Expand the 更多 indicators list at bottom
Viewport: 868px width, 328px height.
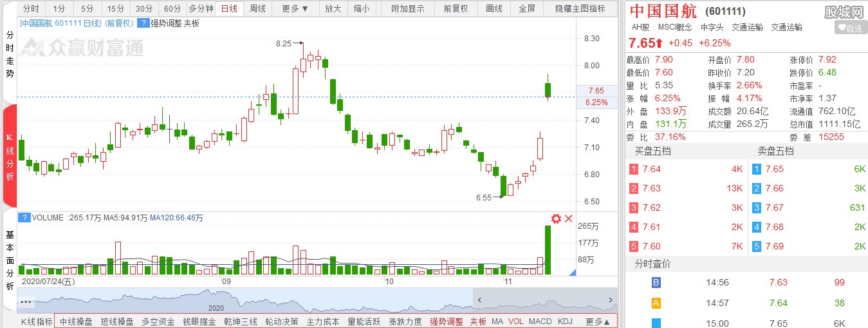point(598,322)
